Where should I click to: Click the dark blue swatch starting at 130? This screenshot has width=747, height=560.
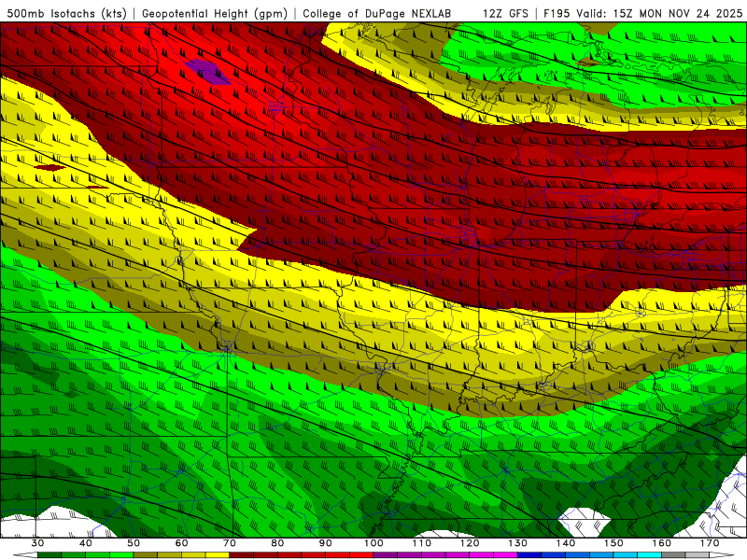coord(529,555)
